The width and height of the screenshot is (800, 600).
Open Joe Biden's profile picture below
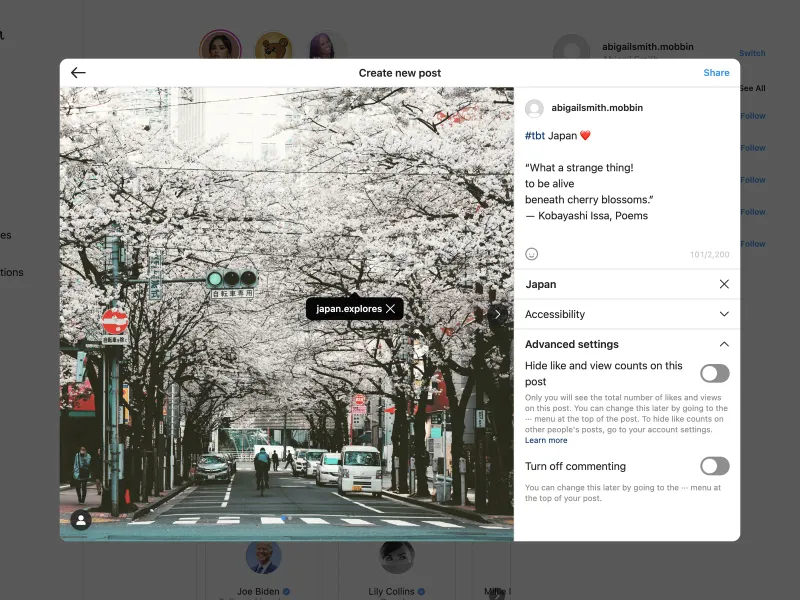(x=263, y=557)
